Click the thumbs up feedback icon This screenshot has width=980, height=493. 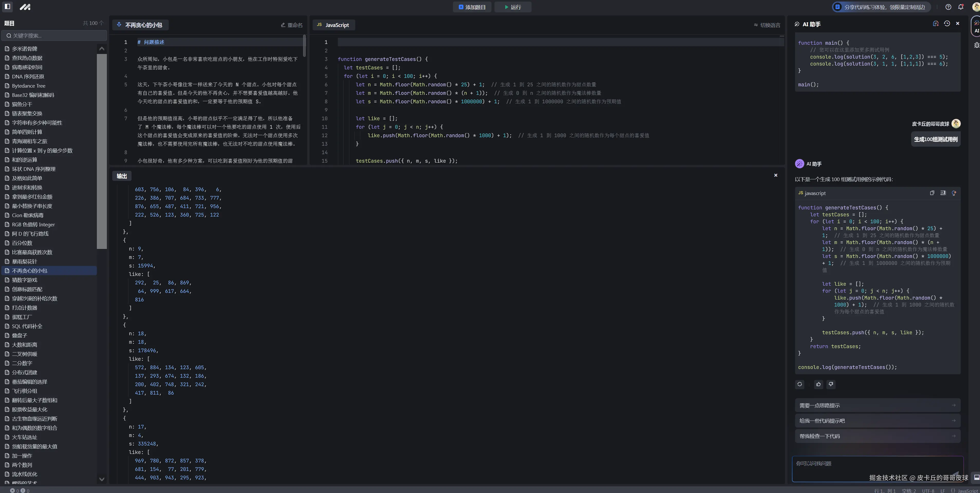(x=818, y=384)
